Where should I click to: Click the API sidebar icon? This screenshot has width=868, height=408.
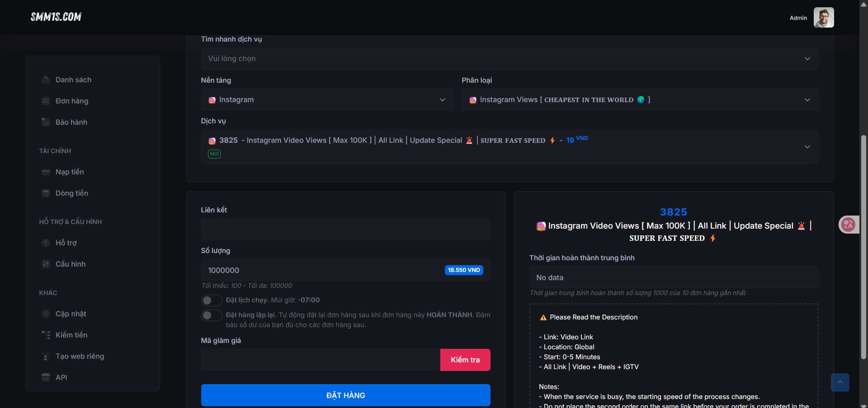coord(46,378)
